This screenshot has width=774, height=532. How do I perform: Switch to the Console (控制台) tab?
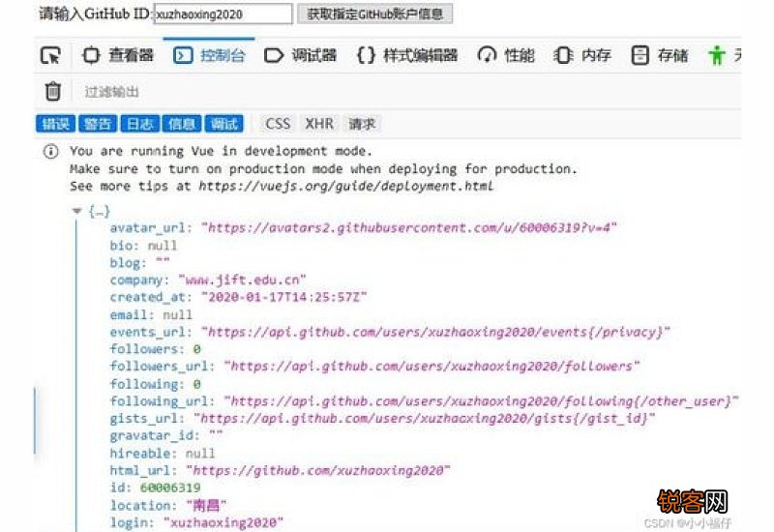pos(209,55)
